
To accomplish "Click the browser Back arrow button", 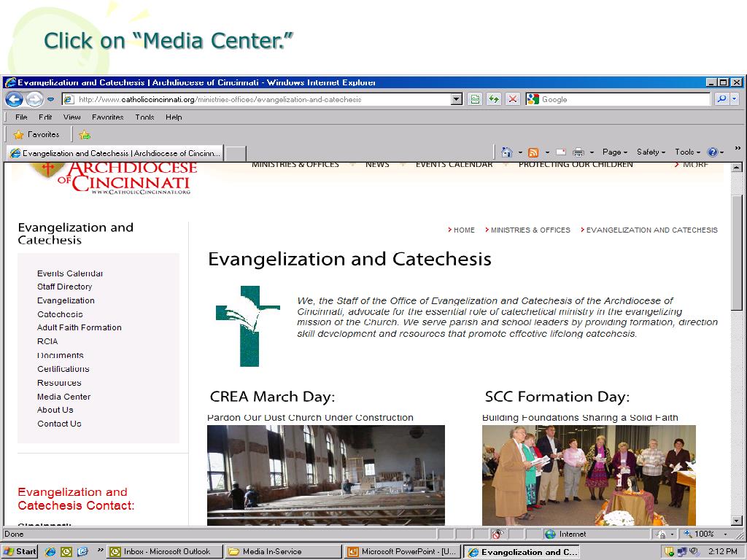I will 14,99.
